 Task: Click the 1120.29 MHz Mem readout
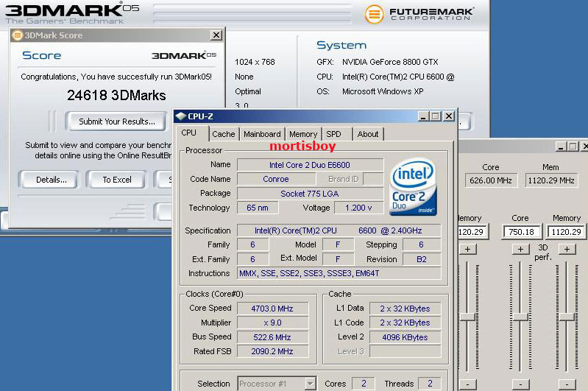(x=551, y=180)
